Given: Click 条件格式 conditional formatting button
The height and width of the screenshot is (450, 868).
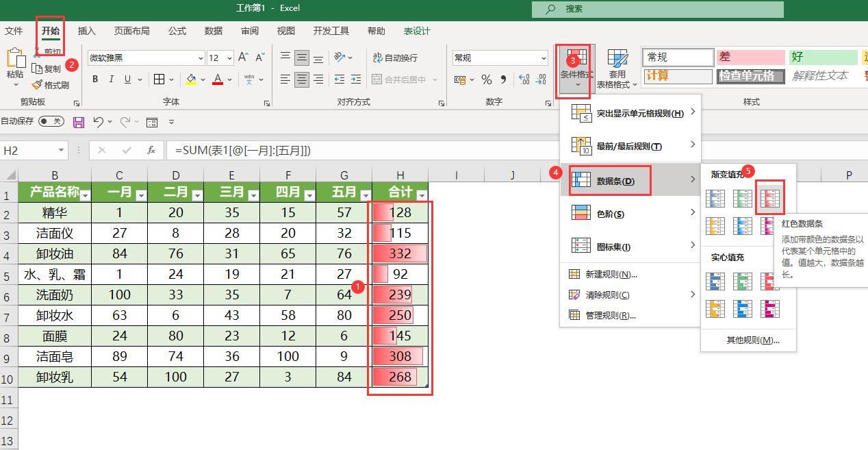Looking at the screenshot, I should (576, 68).
